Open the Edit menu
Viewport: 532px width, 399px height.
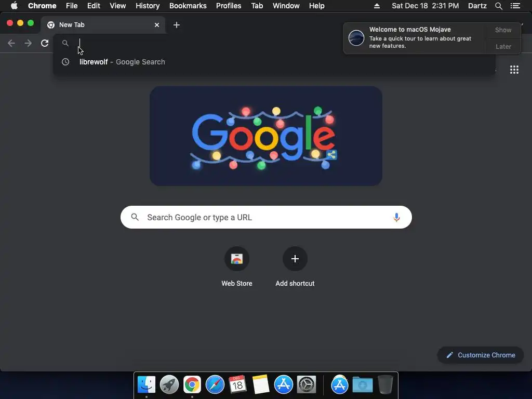tap(94, 6)
